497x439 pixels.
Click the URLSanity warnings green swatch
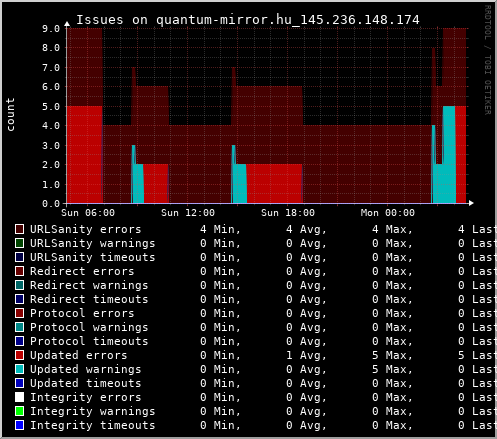pyautogui.click(x=19, y=243)
